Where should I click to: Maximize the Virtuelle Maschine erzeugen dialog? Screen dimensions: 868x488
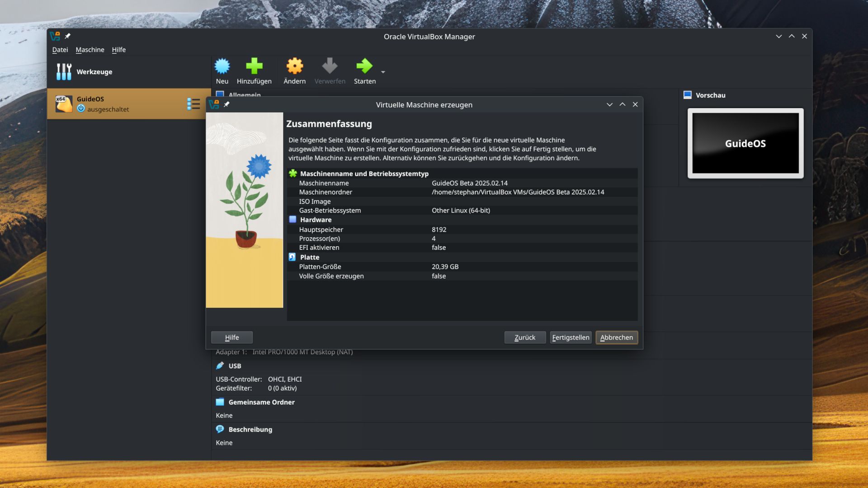point(622,104)
